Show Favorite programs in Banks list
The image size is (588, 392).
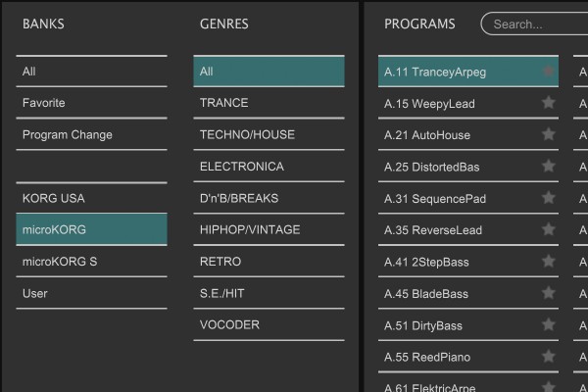(91, 103)
